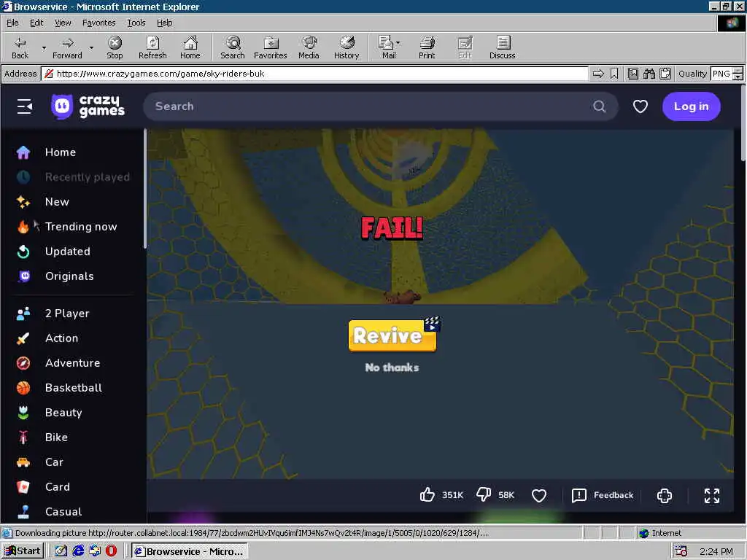Viewport: 747px width, 560px height.
Task: Open the Edit menu
Action: (x=36, y=23)
